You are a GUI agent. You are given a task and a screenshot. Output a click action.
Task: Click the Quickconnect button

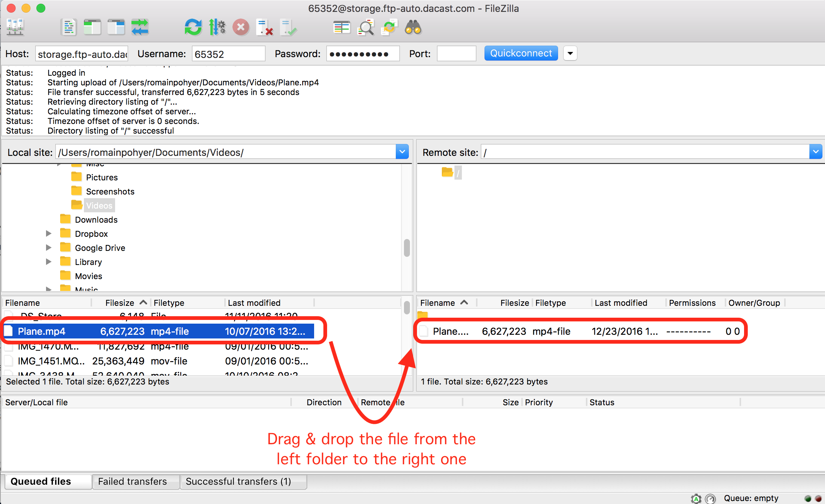(x=520, y=53)
